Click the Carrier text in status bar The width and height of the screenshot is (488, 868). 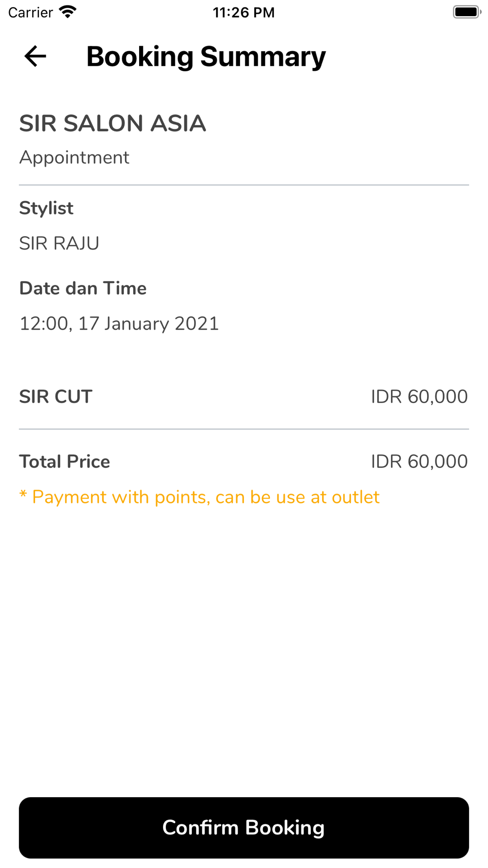(x=30, y=12)
